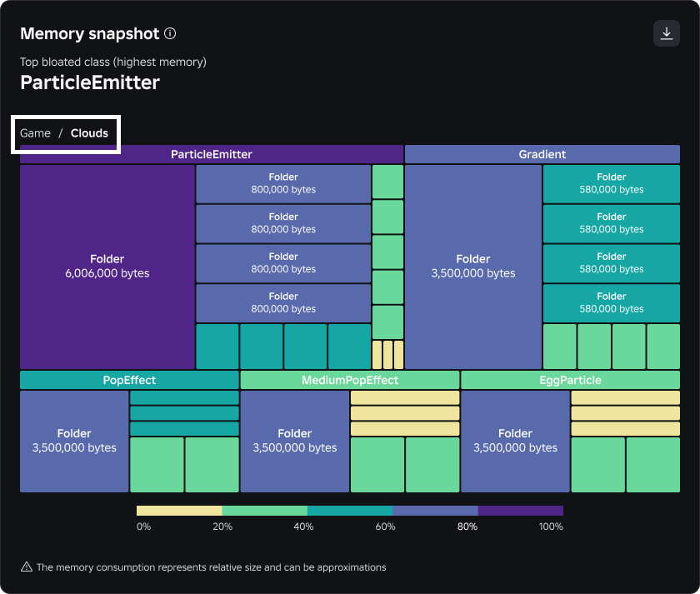
Task: Click the warning icon in the footer note
Action: click(27, 567)
